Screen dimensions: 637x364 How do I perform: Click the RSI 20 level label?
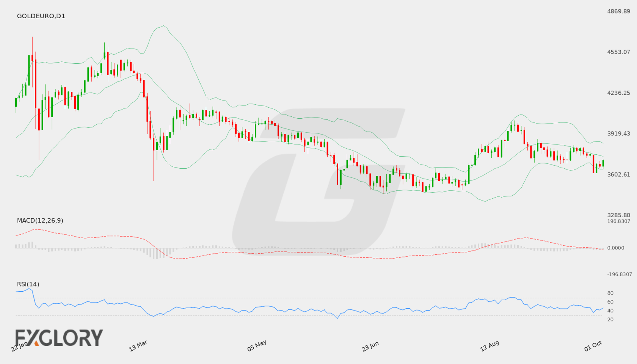pyautogui.click(x=610, y=319)
